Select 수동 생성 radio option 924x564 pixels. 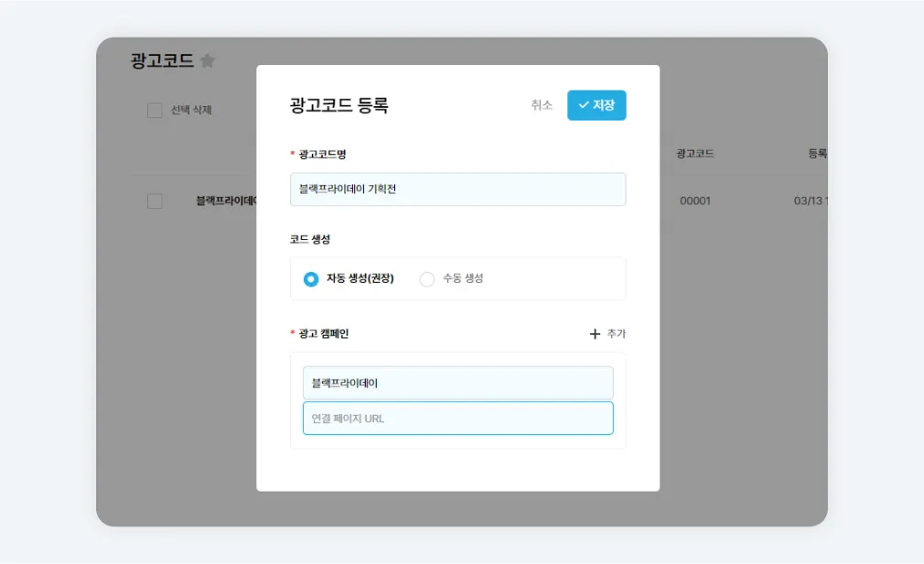(x=427, y=279)
